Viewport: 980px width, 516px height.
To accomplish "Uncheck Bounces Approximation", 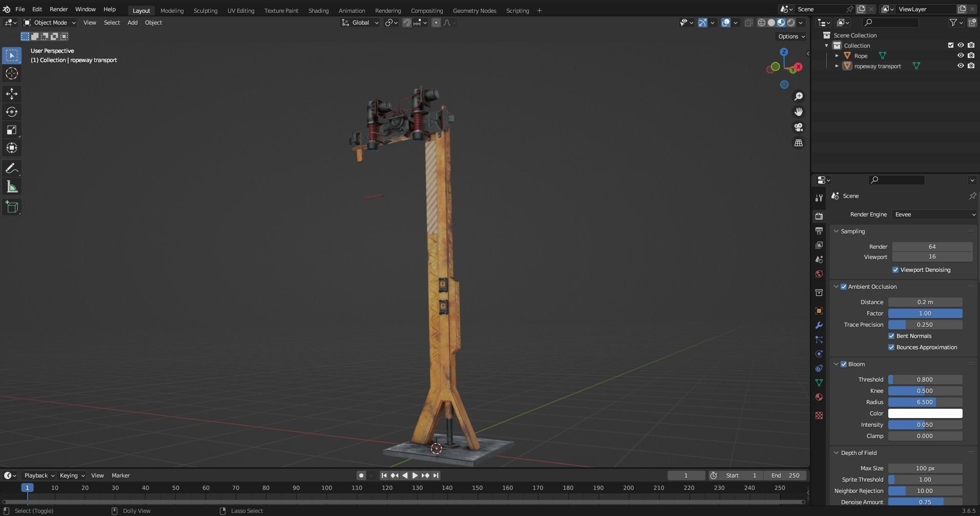I will (891, 347).
